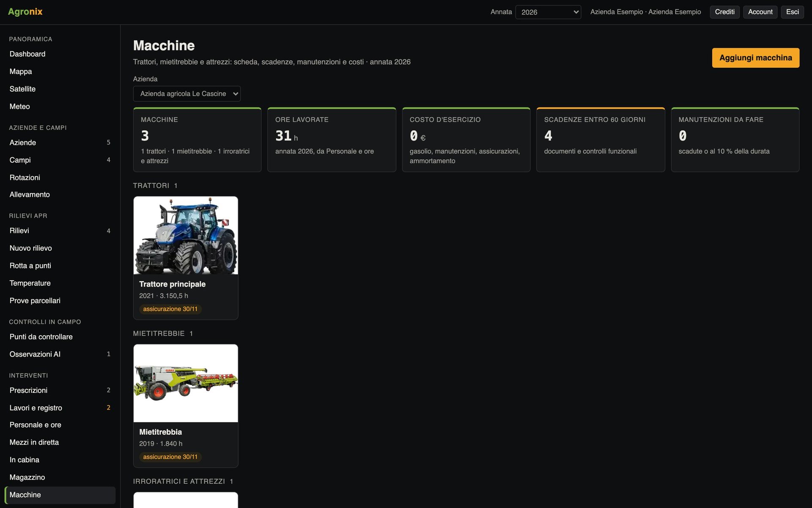The width and height of the screenshot is (812, 508).
Task: Click the Scadenze entro 60 giorni card
Action: pyautogui.click(x=601, y=140)
